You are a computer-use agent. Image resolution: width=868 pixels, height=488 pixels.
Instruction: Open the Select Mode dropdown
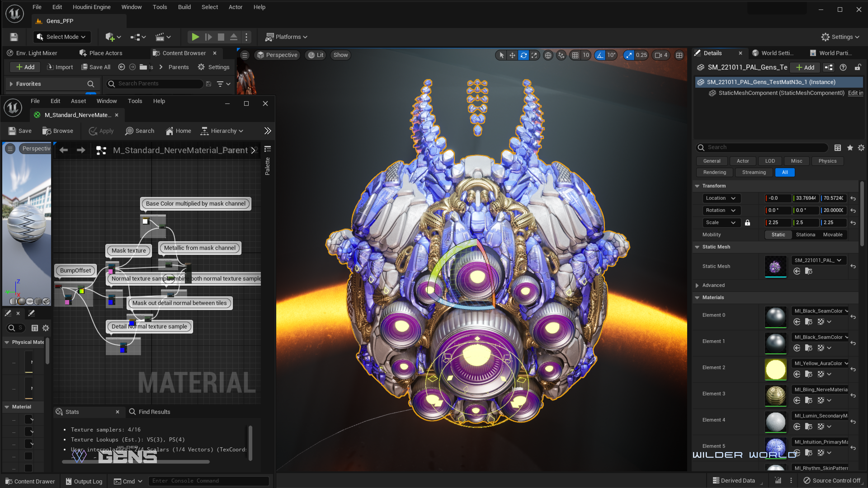[62, 37]
